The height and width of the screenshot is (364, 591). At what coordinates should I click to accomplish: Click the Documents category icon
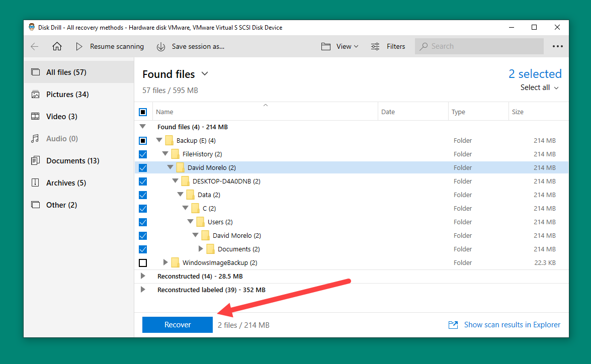click(x=35, y=160)
